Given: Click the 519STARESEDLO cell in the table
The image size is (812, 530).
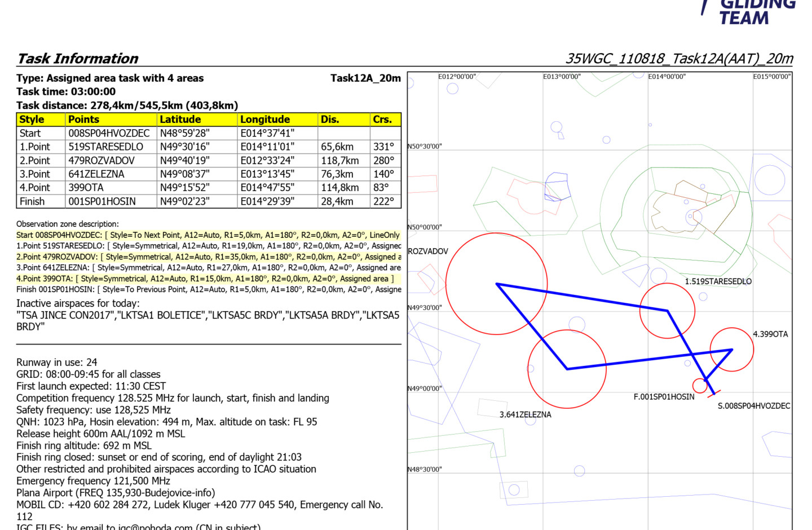Looking at the screenshot, I should [x=105, y=147].
